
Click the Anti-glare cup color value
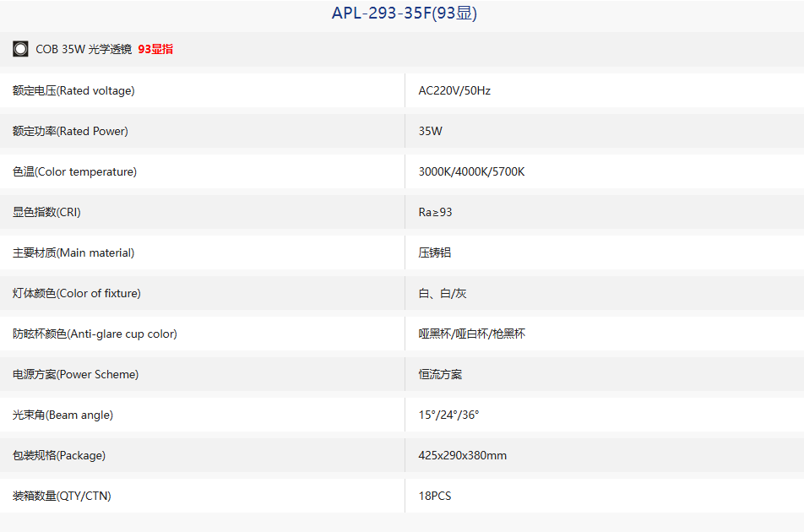471,334
